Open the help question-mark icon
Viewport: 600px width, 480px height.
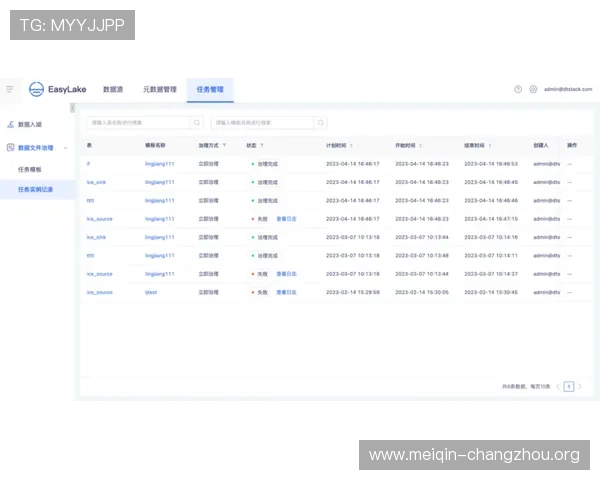coord(518,89)
